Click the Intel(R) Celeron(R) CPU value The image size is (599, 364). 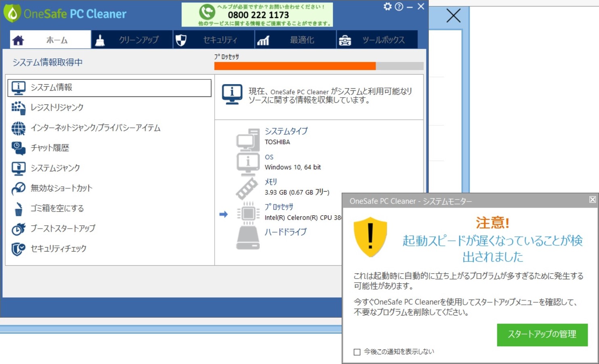tap(303, 218)
